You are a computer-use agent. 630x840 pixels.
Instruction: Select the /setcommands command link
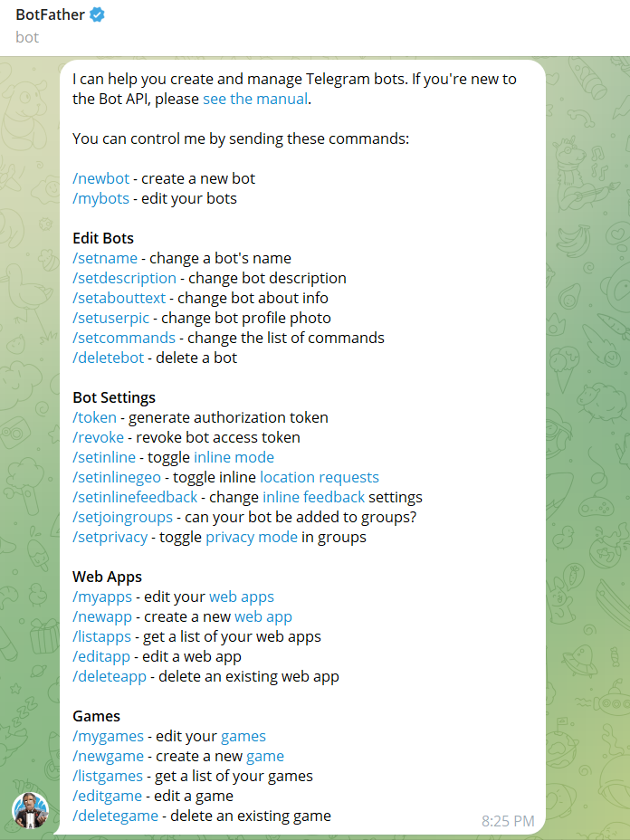(x=124, y=338)
